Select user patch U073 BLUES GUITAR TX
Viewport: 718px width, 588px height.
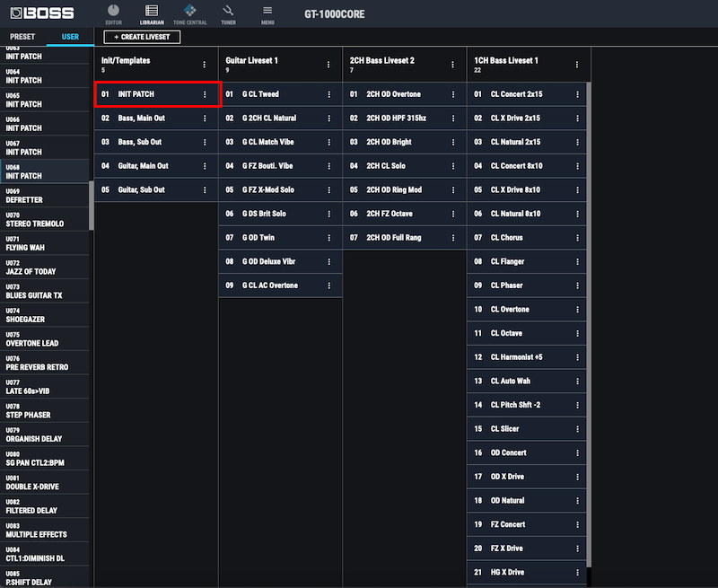(x=44, y=291)
